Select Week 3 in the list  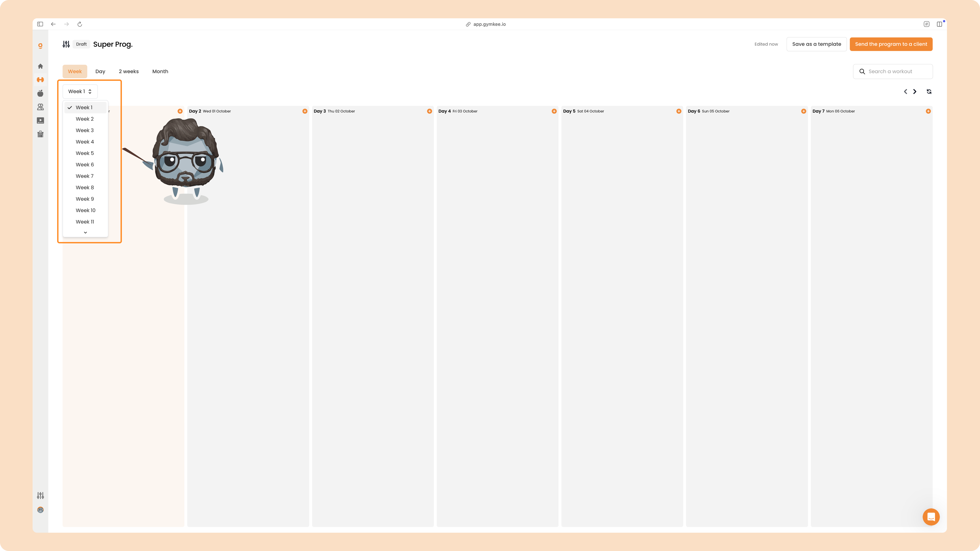coord(85,130)
